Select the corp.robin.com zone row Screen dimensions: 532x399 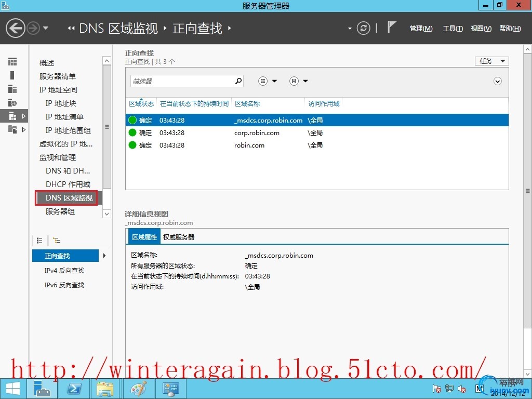[317, 132]
